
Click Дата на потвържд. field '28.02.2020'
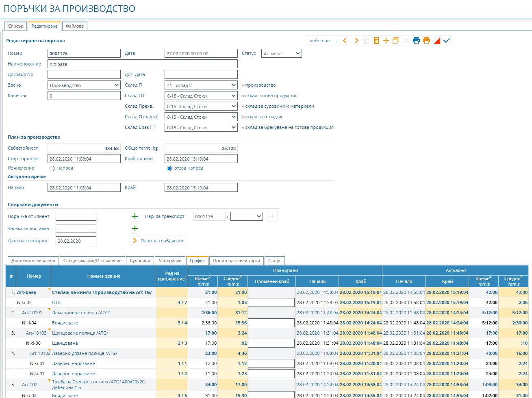coord(76,241)
